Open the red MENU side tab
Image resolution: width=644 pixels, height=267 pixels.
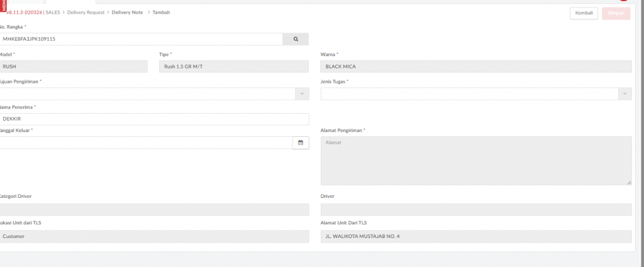(3, 7)
